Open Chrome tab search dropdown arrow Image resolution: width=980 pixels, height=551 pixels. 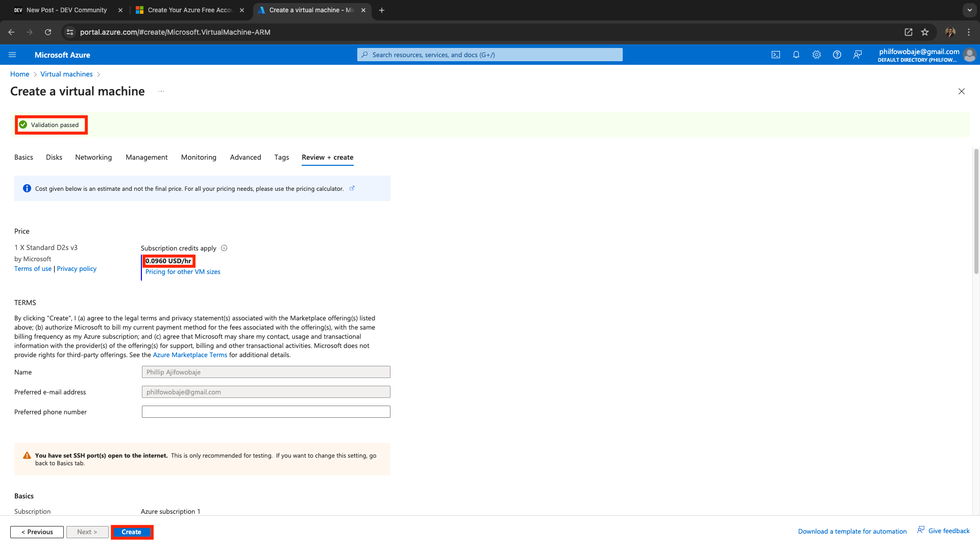click(x=969, y=10)
